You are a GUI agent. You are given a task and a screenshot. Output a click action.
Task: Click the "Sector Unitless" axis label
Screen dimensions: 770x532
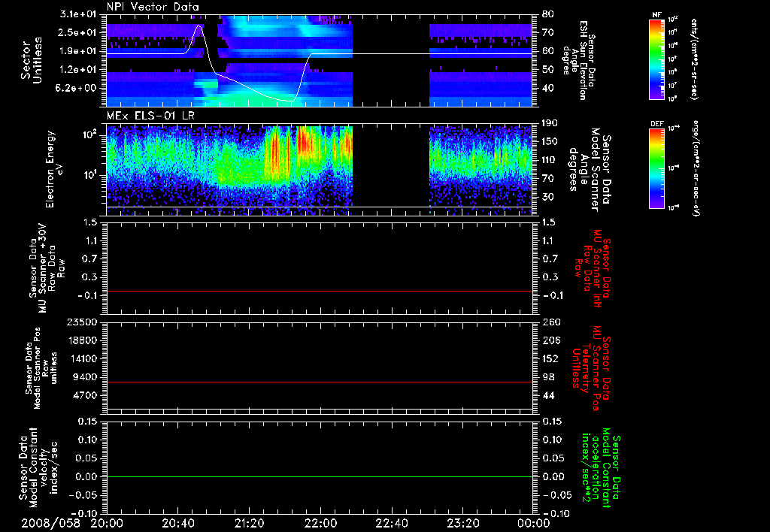point(32,61)
